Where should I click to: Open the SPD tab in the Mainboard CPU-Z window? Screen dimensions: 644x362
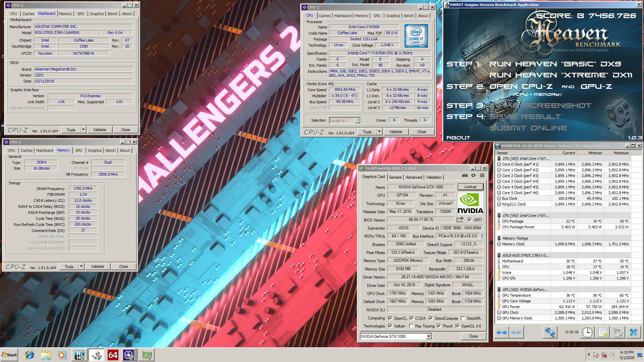81,14
